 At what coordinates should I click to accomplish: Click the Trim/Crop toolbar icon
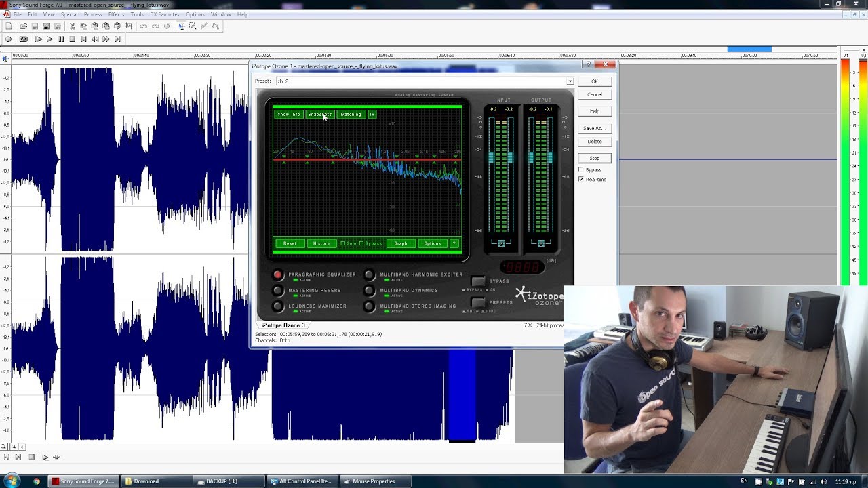[x=128, y=26]
